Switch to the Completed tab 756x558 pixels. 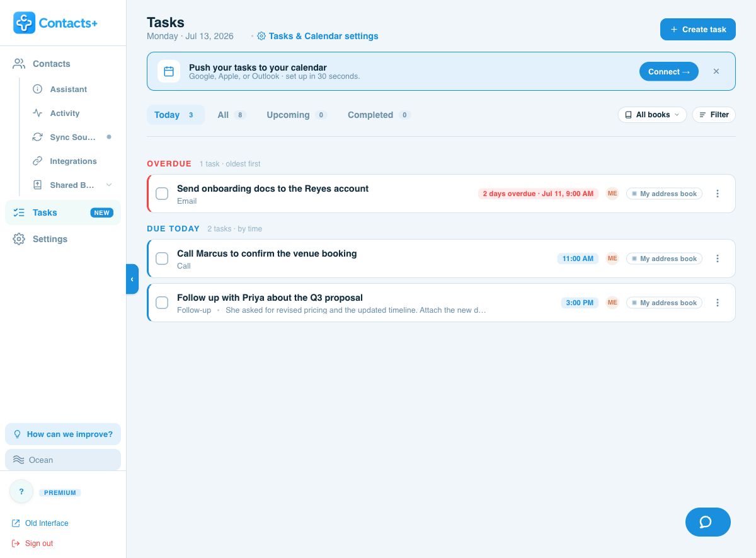(379, 115)
